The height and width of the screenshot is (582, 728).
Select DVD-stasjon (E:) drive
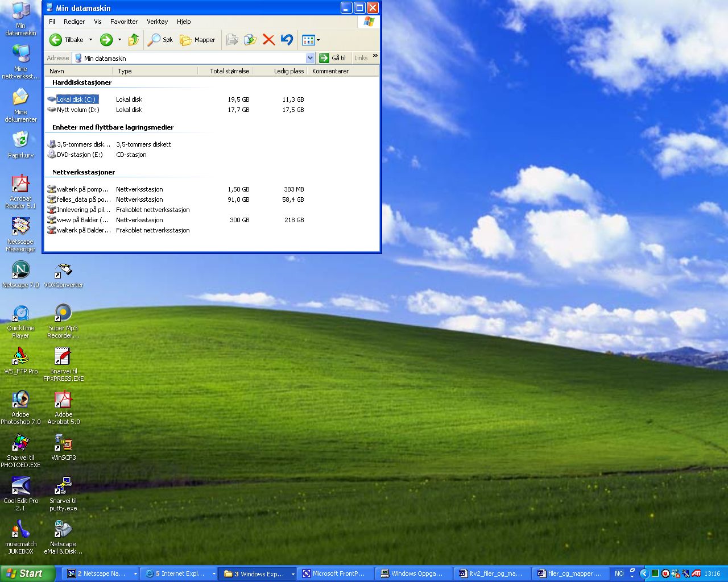point(75,155)
